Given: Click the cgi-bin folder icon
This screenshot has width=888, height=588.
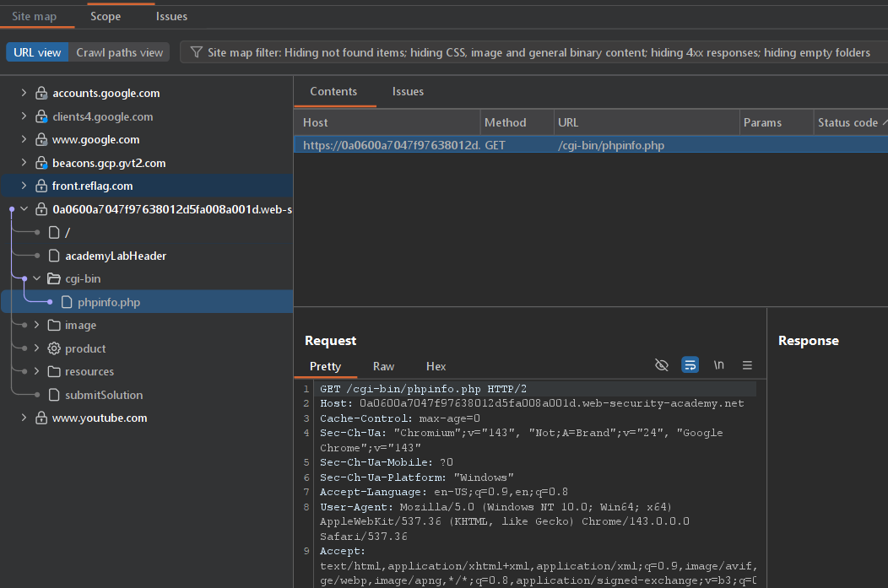Looking at the screenshot, I should click(x=54, y=278).
